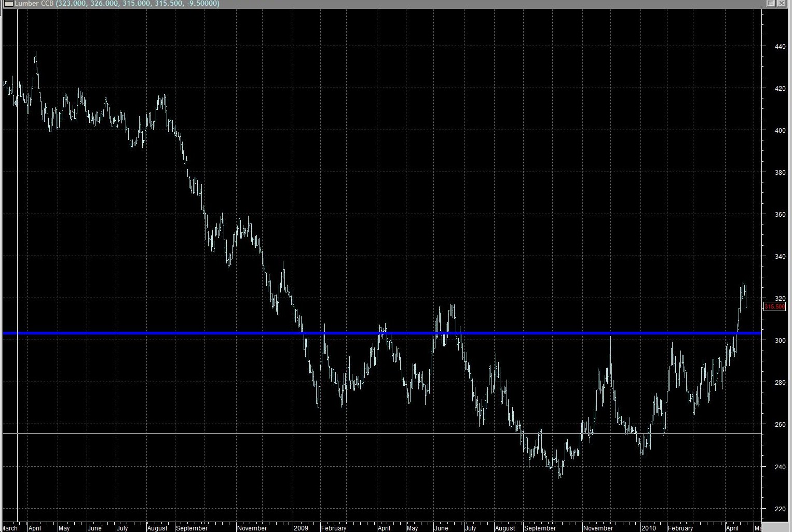Select the 2010 marker on time axis
792x532 pixels.
click(648, 528)
